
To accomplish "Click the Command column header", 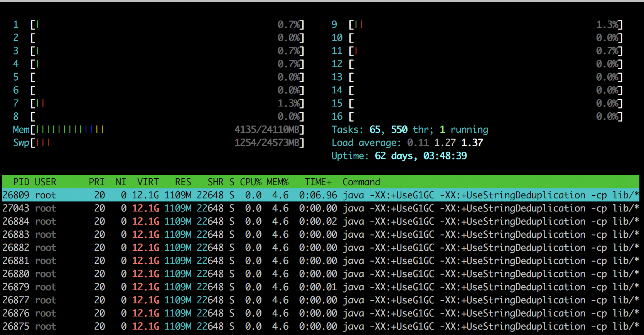I will click(361, 182).
